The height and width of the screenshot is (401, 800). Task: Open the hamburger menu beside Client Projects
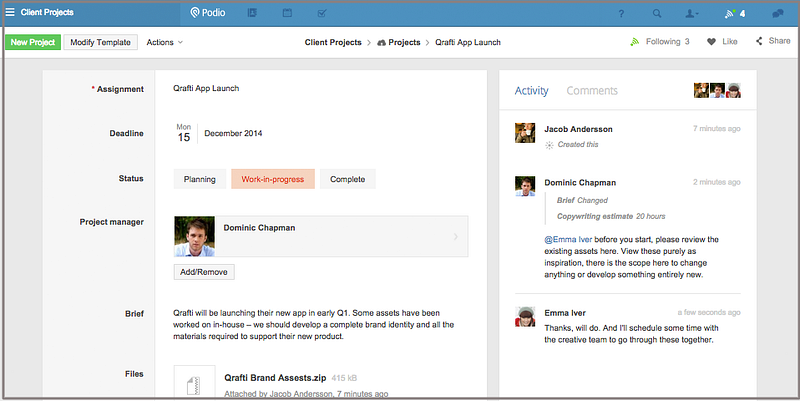[10, 12]
